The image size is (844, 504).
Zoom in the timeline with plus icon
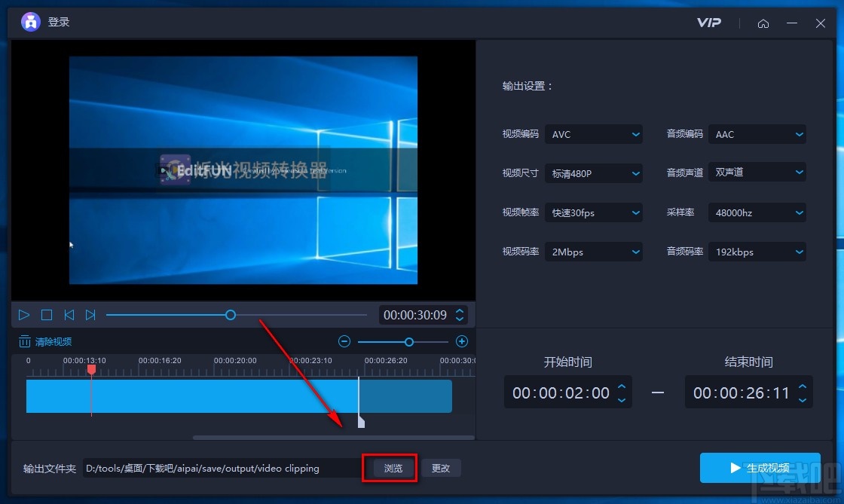point(462,341)
